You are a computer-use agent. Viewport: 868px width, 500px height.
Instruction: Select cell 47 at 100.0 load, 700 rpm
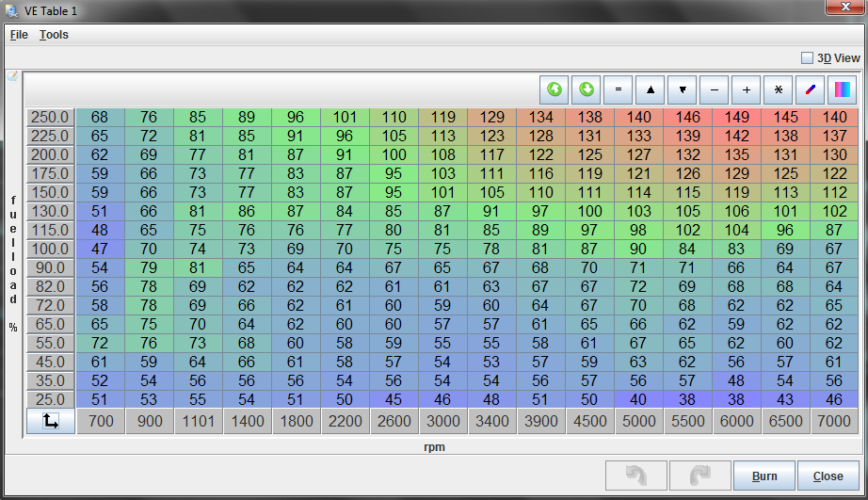tap(100, 250)
